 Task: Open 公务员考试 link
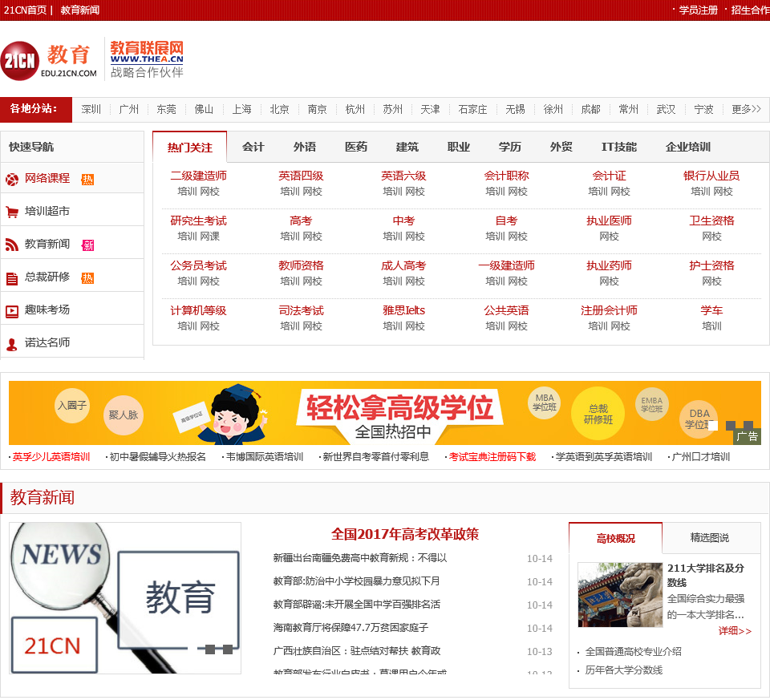(198, 265)
